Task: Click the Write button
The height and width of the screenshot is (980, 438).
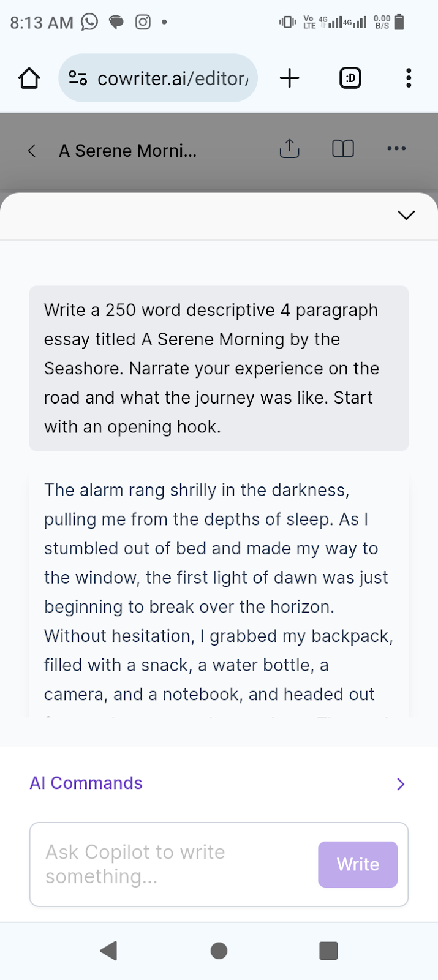Action: coord(358,864)
